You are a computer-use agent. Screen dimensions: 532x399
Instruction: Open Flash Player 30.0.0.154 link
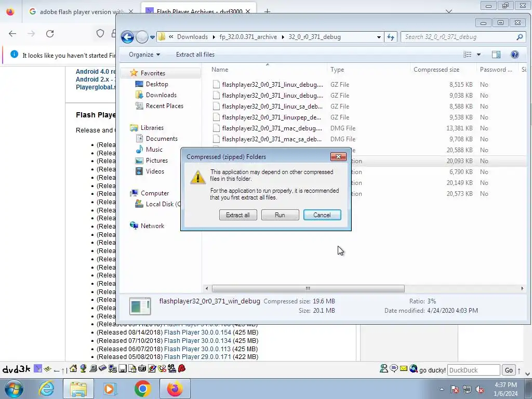(x=197, y=332)
